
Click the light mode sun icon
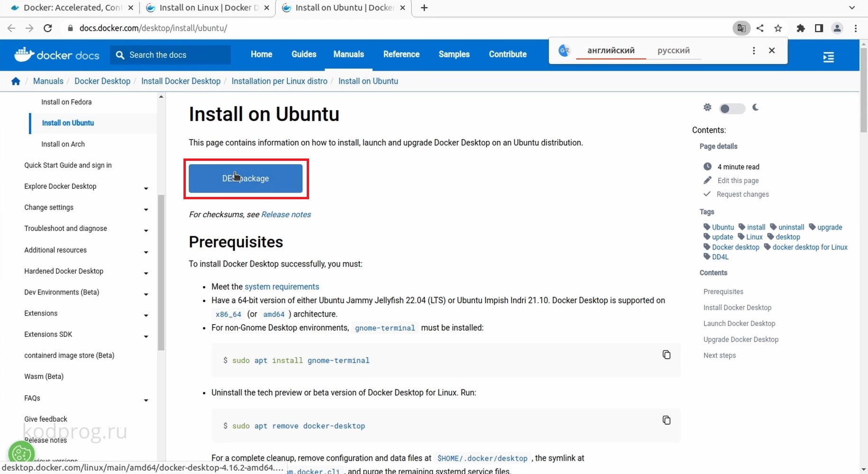click(x=707, y=107)
